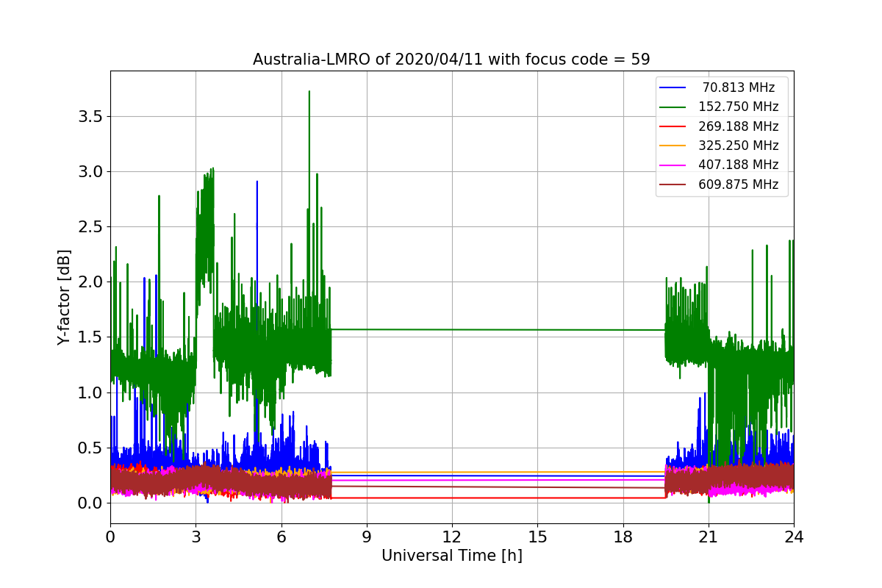Click the magenta line sample in legend

(673, 165)
